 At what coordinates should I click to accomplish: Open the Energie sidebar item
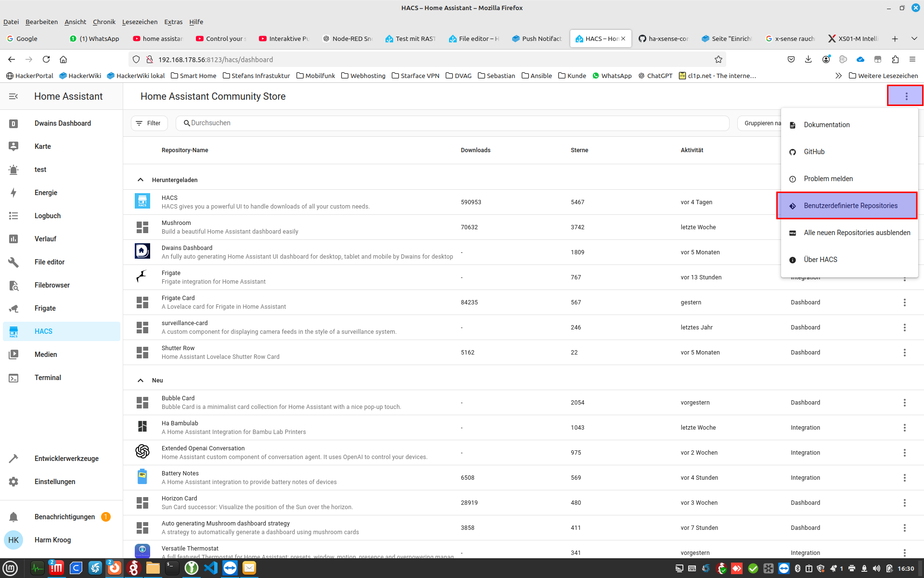pyautogui.click(x=46, y=193)
